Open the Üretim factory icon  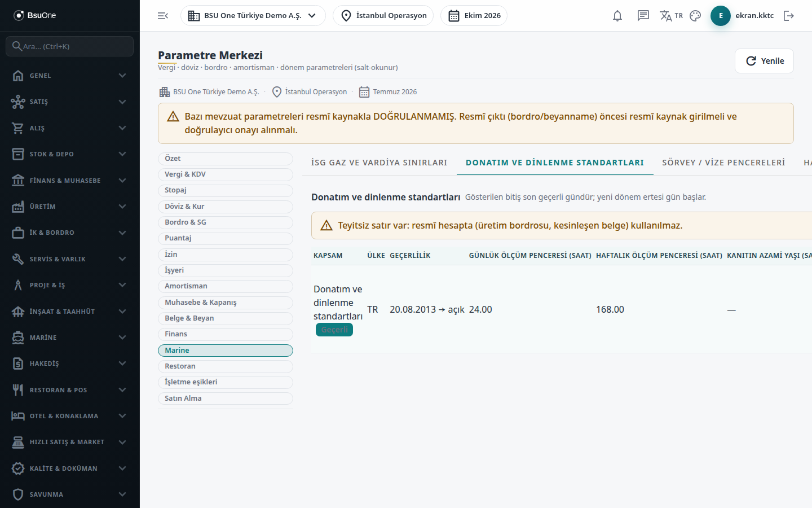coord(18,207)
